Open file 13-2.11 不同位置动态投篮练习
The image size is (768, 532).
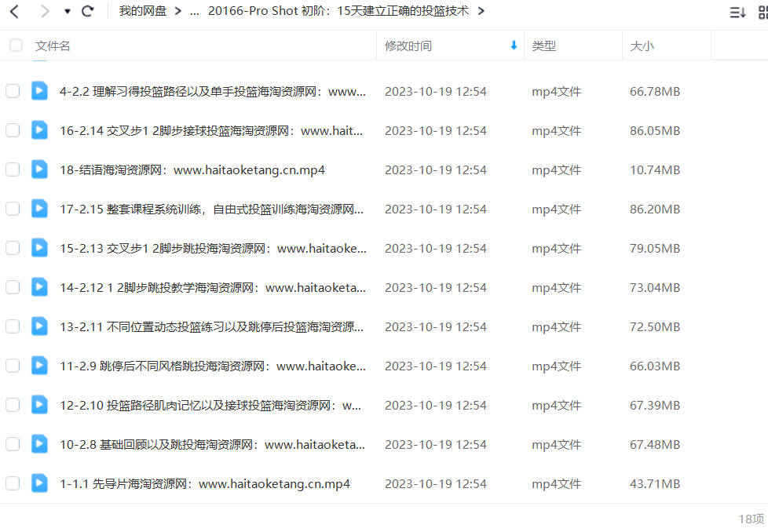pyautogui.click(x=211, y=326)
